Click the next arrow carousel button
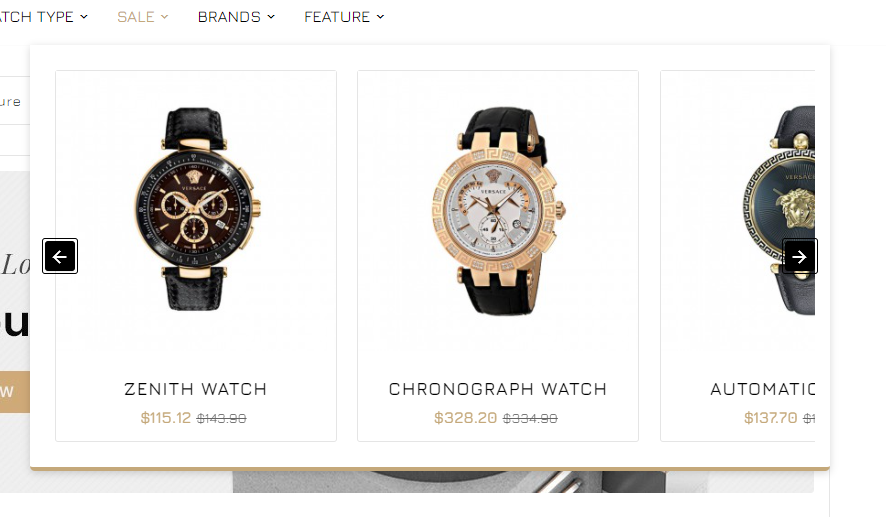This screenshot has width=886, height=517. click(799, 257)
